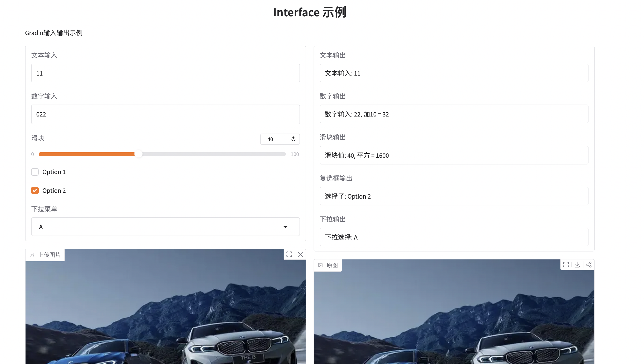Share the 原图 output image
Image resolution: width=644 pixels, height=364 pixels.
[x=588, y=265]
